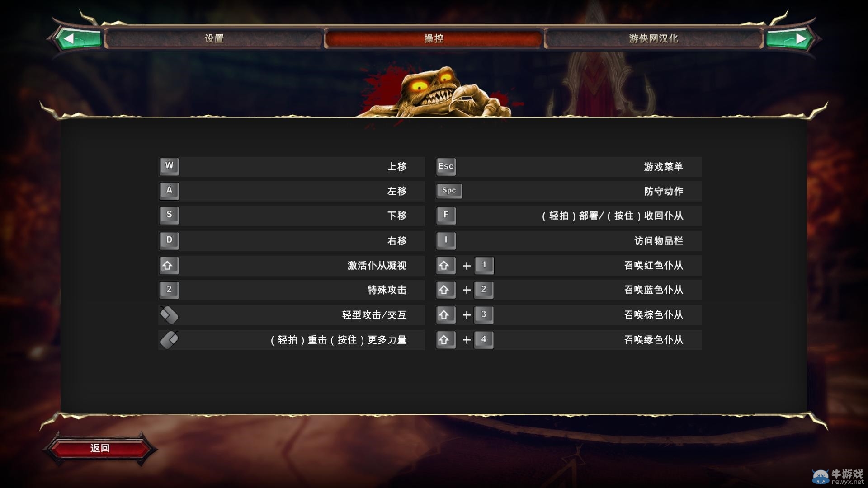The height and width of the screenshot is (488, 868).
Task: Click the green right arrow navigation button
Action: [790, 39]
